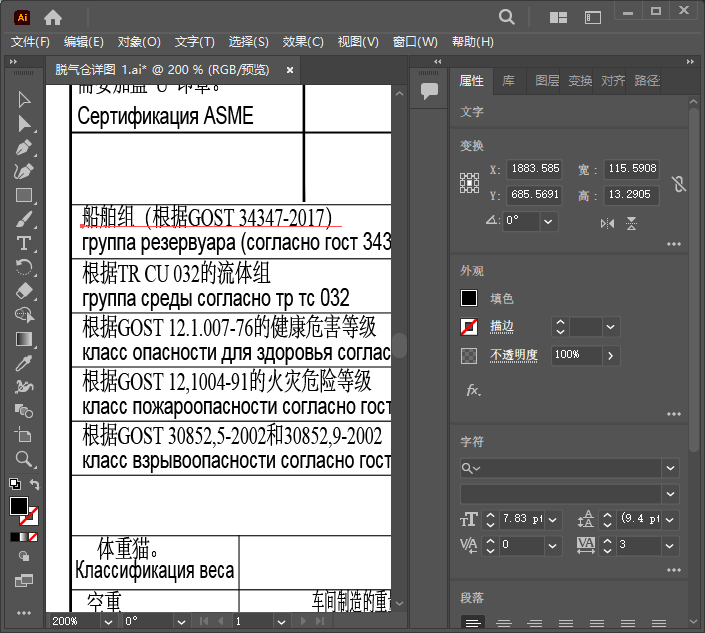Select the Pen tool
This screenshot has width=705, height=633.
click(24, 147)
